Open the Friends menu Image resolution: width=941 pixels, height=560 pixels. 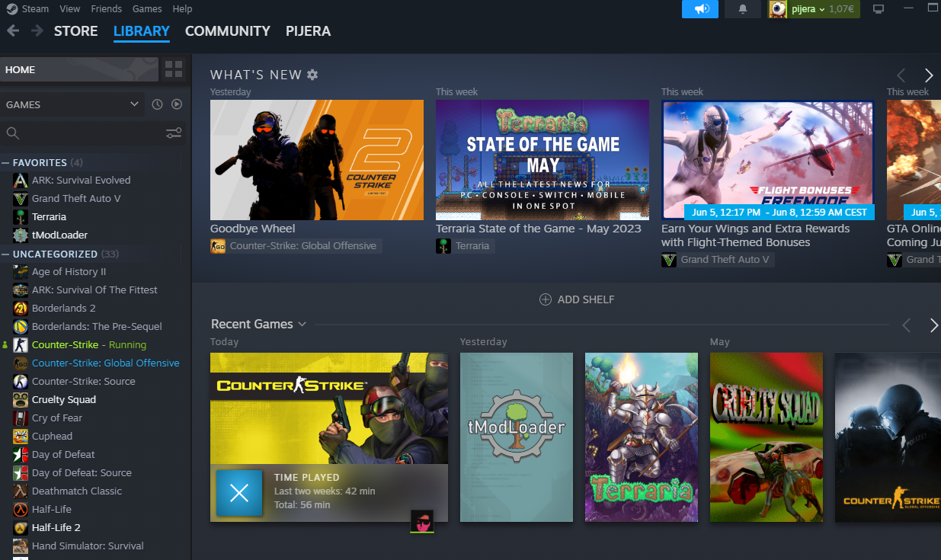pyautogui.click(x=106, y=9)
